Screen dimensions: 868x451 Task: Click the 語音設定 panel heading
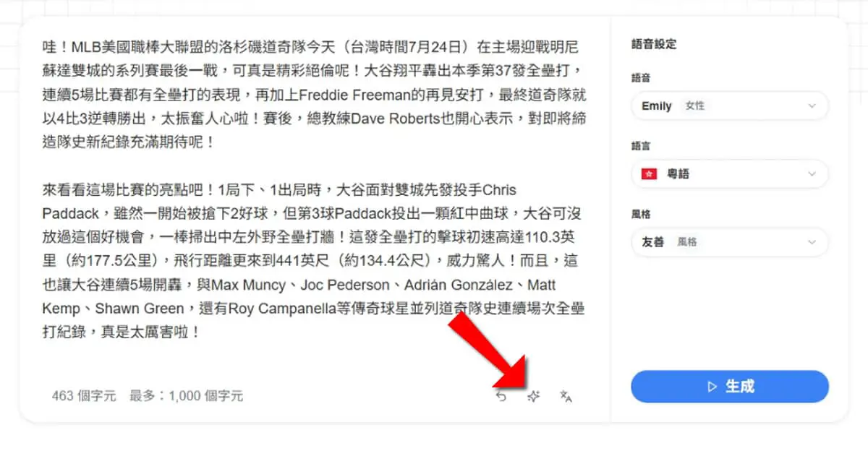pos(654,44)
